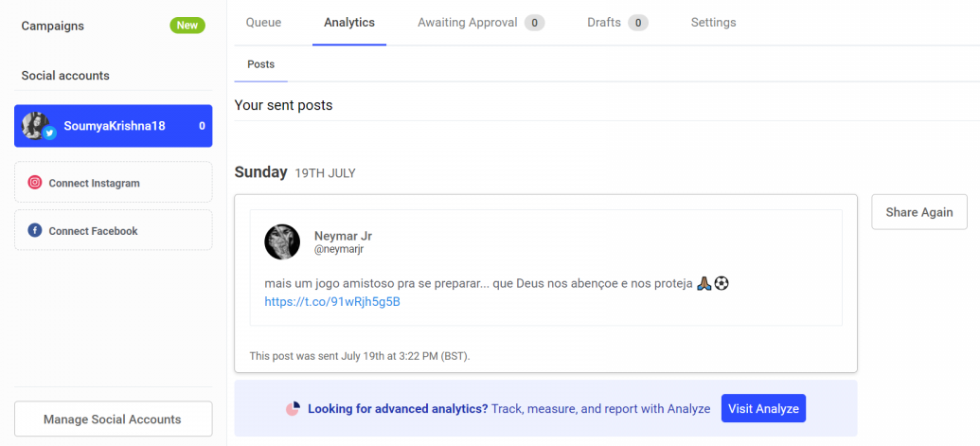Open the t.co link in tweet
Viewport: 980px width, 446px height.
point(332,302)
